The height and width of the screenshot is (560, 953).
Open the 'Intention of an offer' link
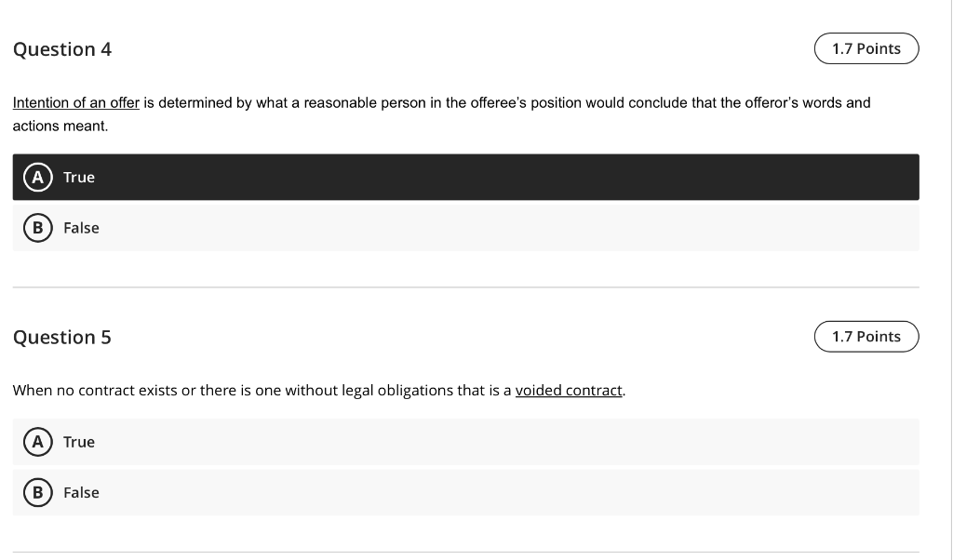coord(74,102)
